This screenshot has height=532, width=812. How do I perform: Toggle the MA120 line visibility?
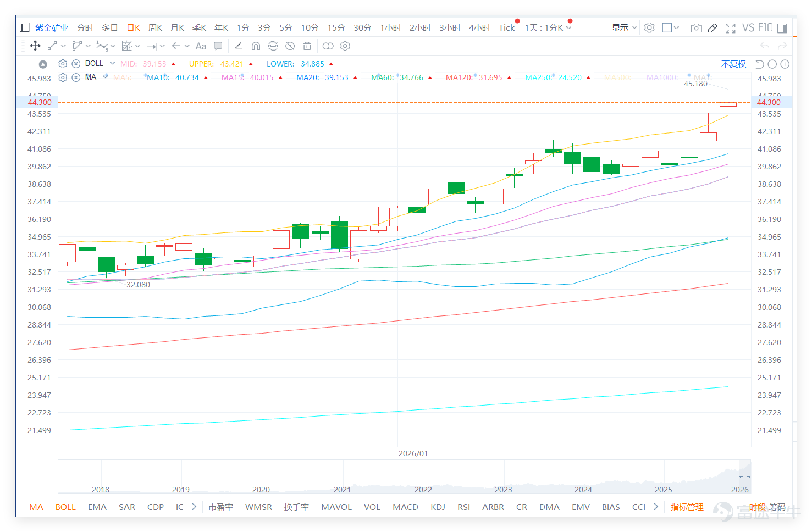pyautogui.click(x=474, y=77)
